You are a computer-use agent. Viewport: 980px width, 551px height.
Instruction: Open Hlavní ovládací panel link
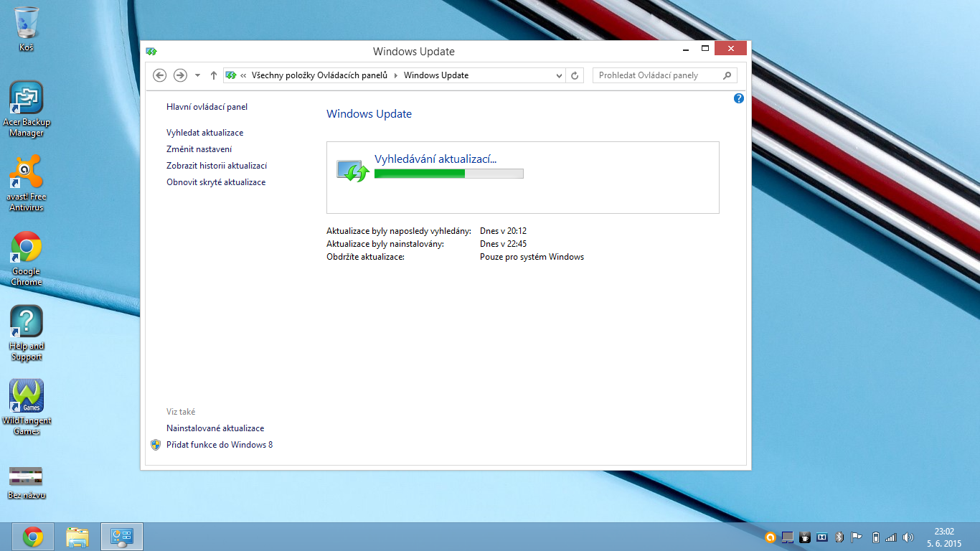(207, 107)
